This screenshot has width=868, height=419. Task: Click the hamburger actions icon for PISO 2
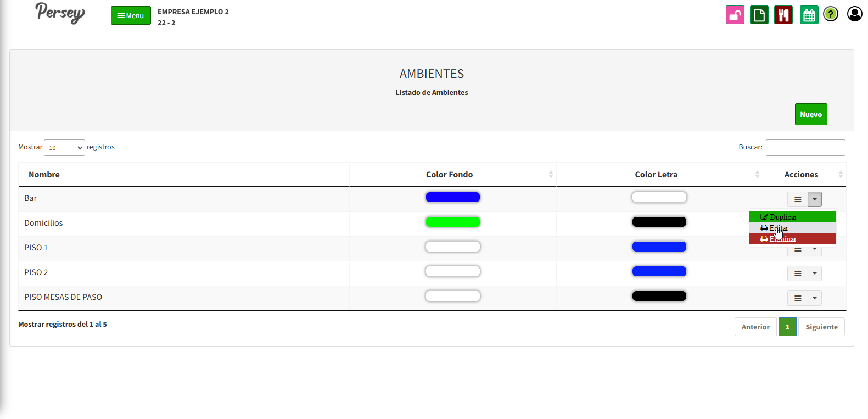click(798, 273)
